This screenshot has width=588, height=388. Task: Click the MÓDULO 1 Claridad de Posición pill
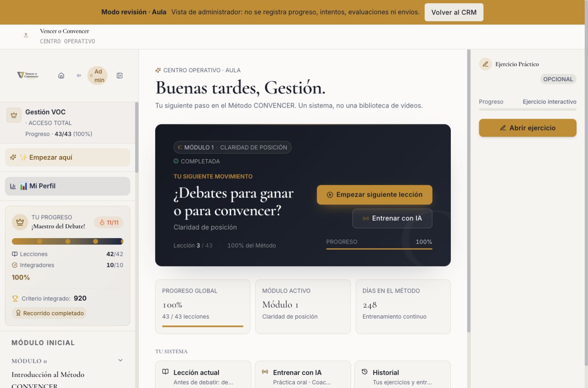pos(232,147)
